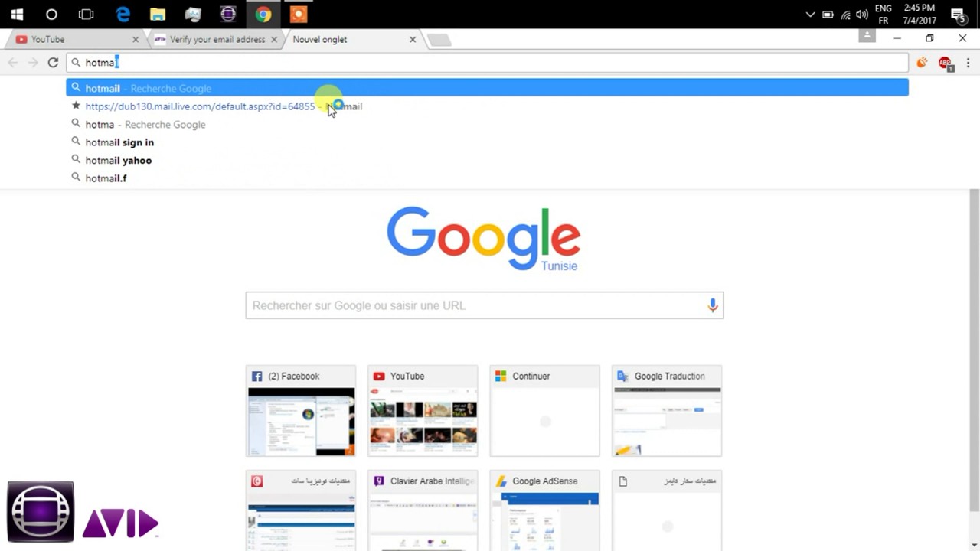Click the page's vertical scrollbar
The image size is (980, 551).
pyautogui.click(x=974, y=348)
